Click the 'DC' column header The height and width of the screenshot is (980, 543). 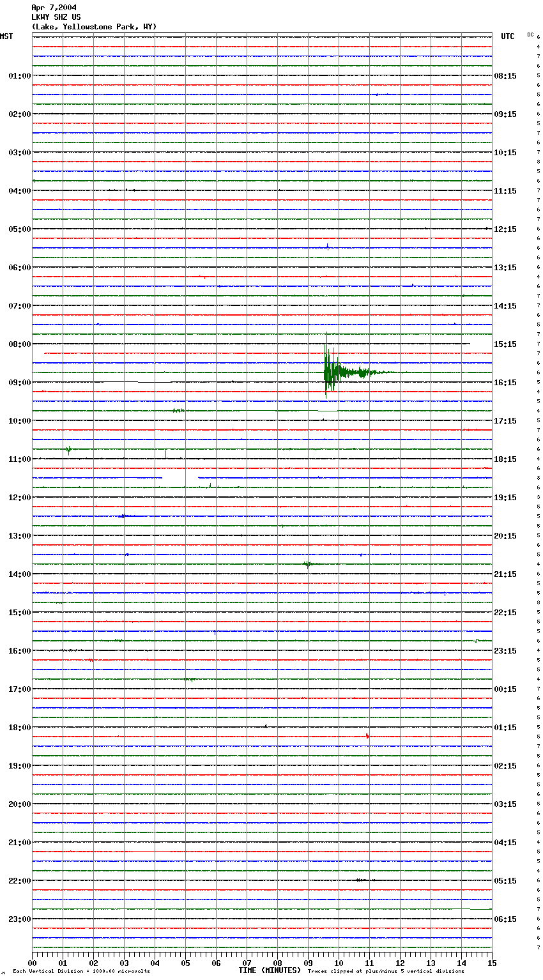click(x=530, y=34)
